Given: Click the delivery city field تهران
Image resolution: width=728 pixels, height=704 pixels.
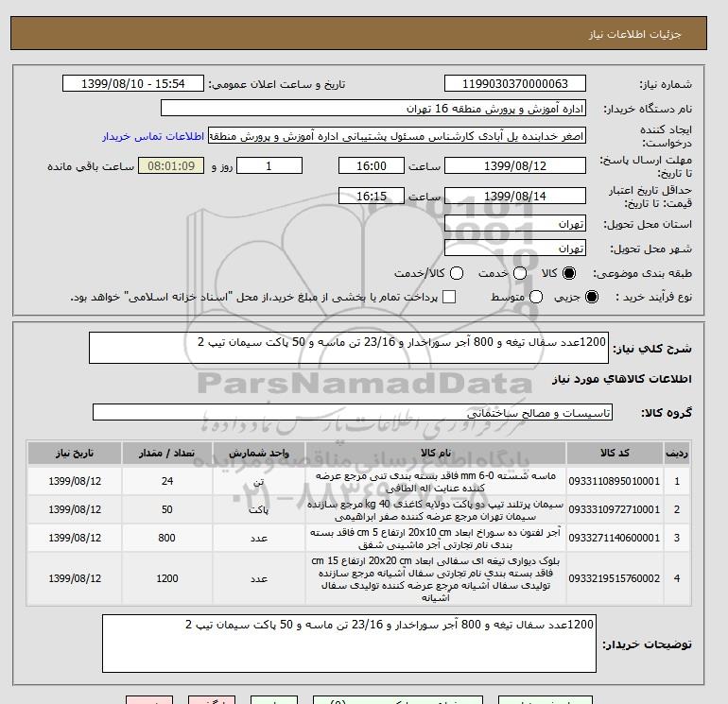Looking at the screenshot, I should 515,249.
